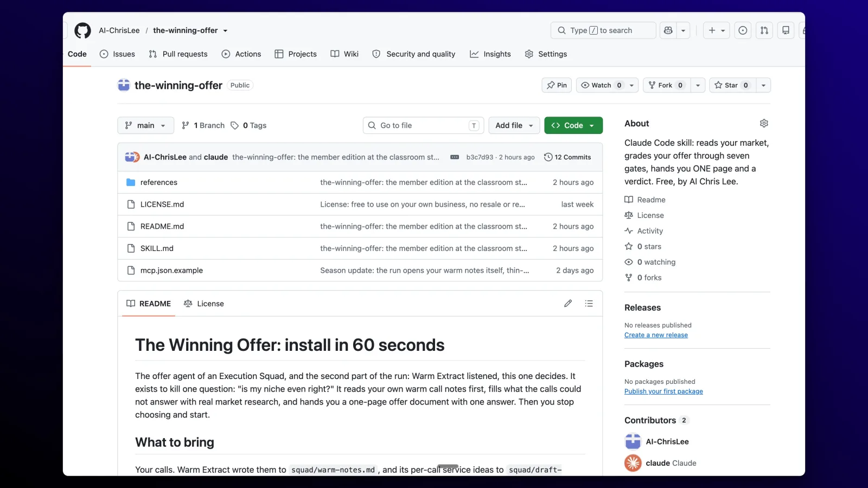Fork the repository
The height and width of the screenshot is (488, 868).
pyautogui.click(x=667, y=85)
